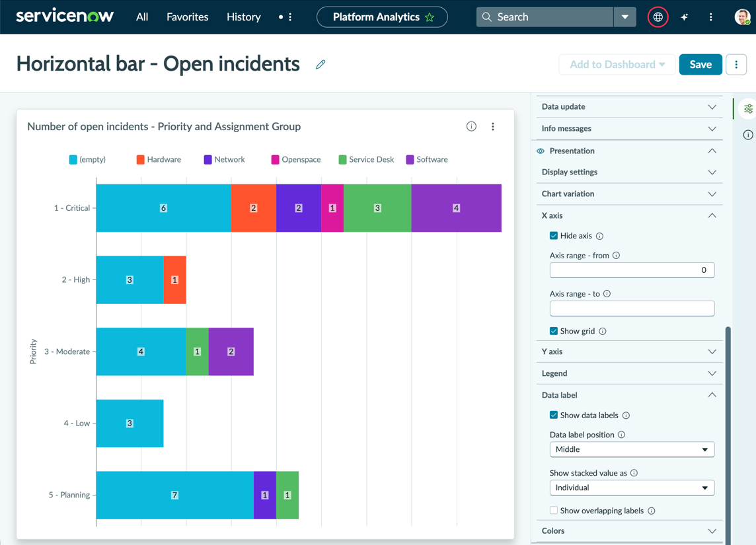756x545 pixels.
Task: Click the Critical Software segment showing 4
Action: pyautogui.click(x=456, y=208)
